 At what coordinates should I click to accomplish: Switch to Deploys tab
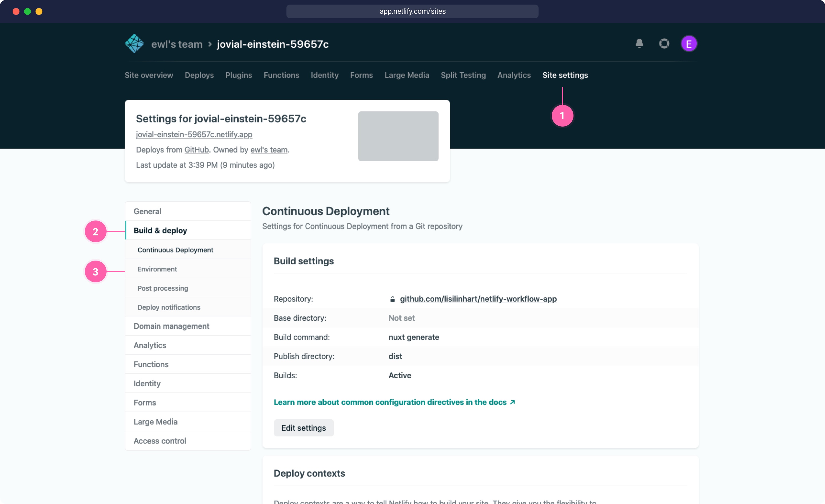click(x=199, y=75)
